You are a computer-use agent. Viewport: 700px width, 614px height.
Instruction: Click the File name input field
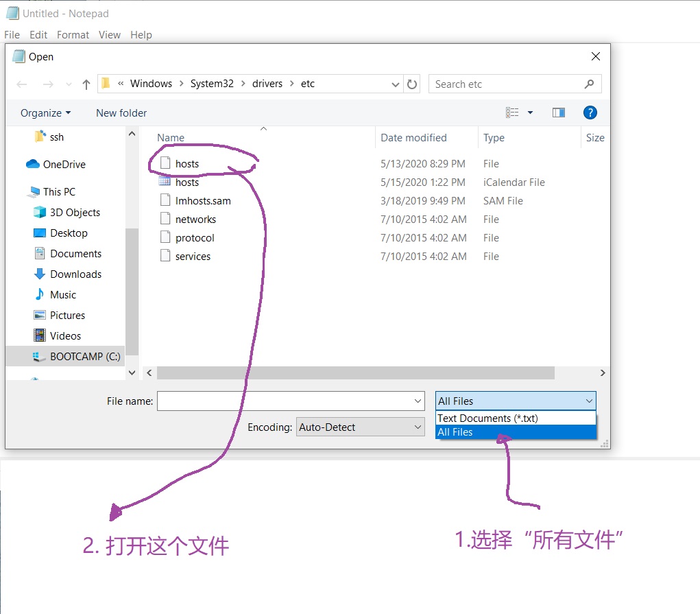click(x=285, y=401)
